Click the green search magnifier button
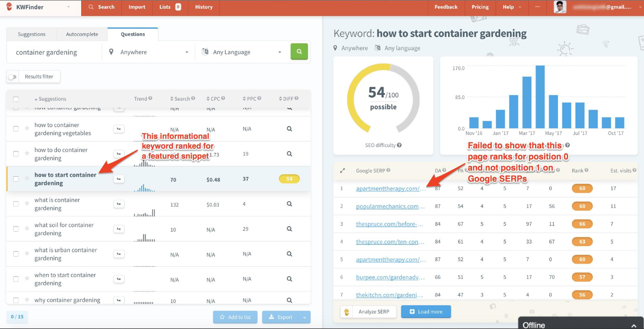The image size is (644, 329). click(299, 52)
